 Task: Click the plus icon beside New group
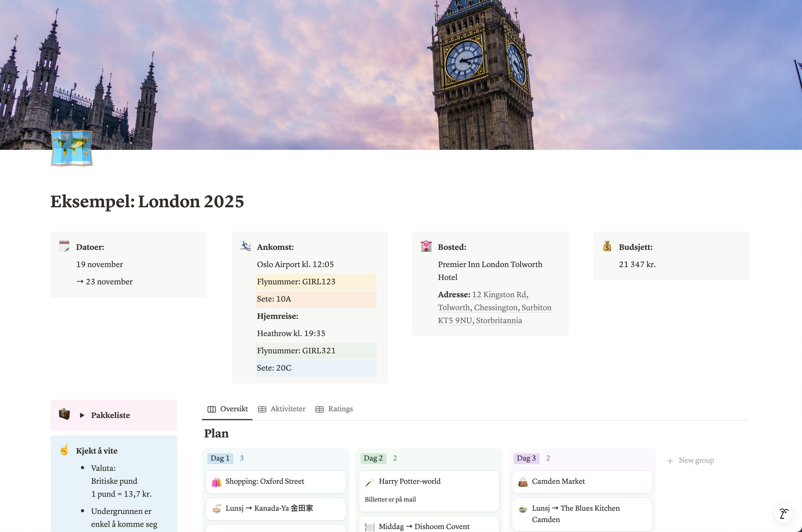click(x=670, y=460)
